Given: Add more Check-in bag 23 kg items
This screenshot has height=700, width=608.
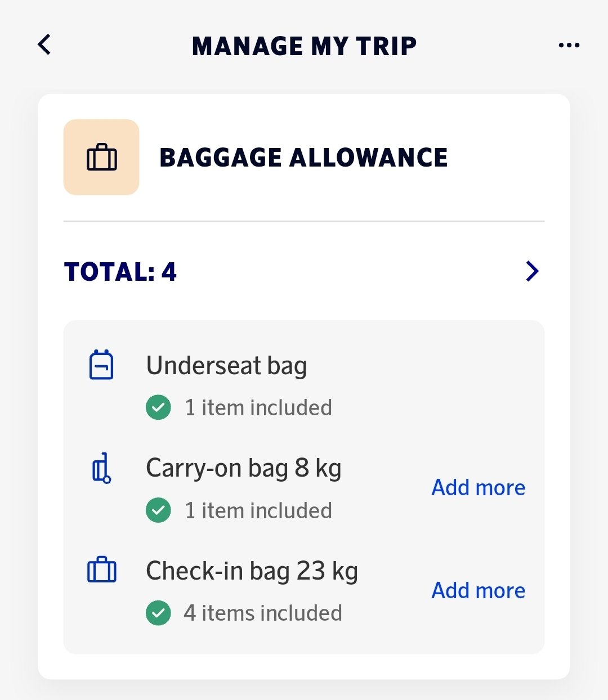Looking at the screenshot, I should [478, 590].
